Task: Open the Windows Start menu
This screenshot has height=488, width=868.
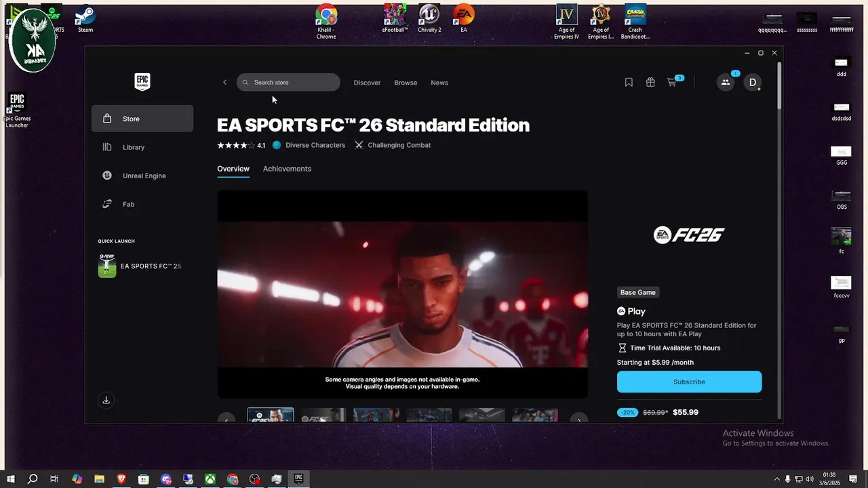Action: (10, 479)
